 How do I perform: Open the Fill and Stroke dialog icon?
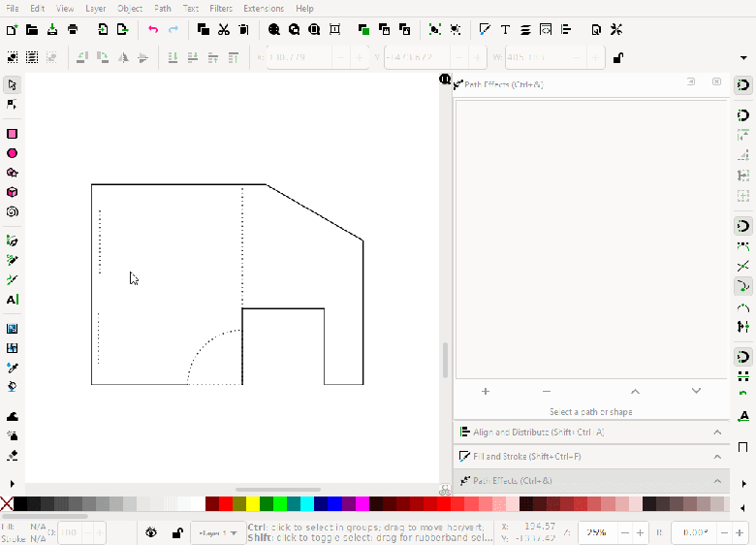[484, 30]
